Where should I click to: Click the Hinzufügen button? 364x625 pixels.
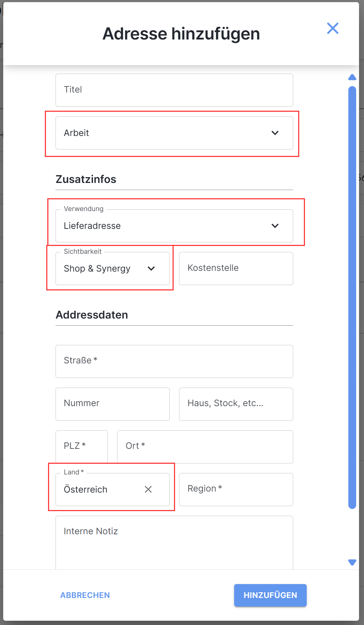pyautogui.click(x=270, y=595)
